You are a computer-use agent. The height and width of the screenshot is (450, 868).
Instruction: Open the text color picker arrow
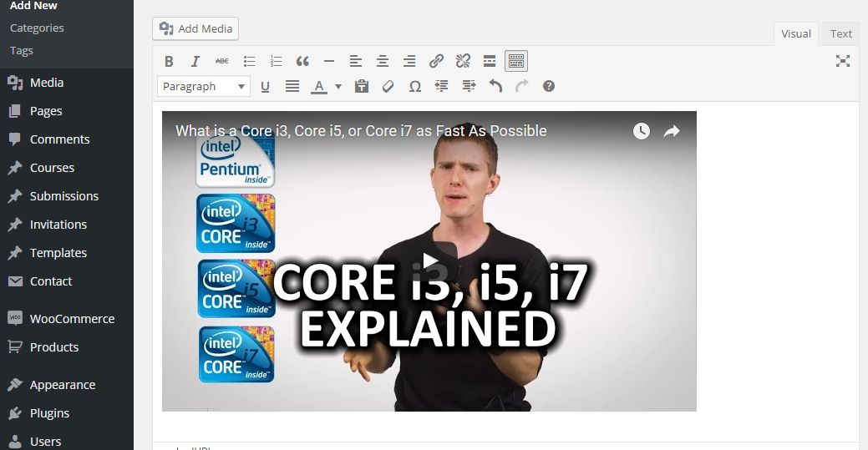338,86
